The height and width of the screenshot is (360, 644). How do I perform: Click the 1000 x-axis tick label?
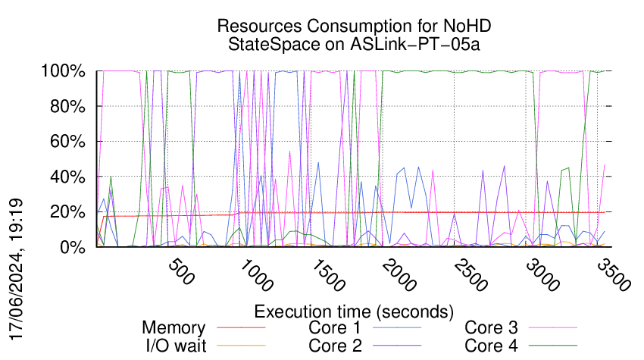pos(255,275)
